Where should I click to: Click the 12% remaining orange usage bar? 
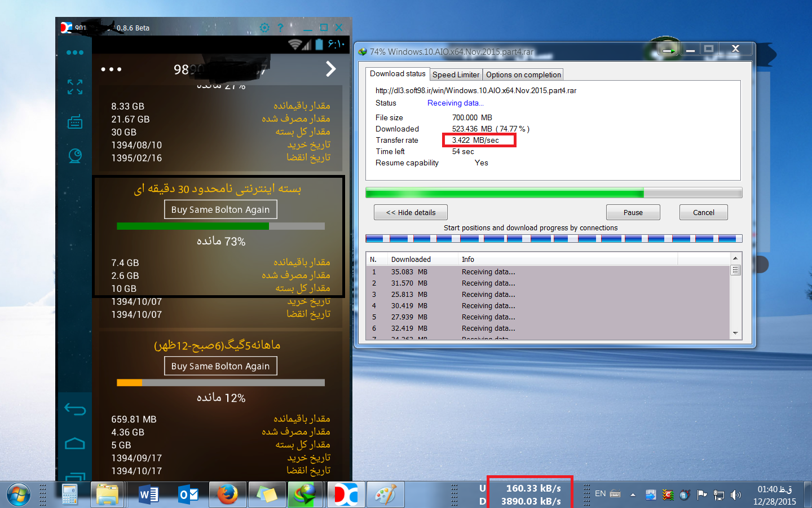click(220, 383)
